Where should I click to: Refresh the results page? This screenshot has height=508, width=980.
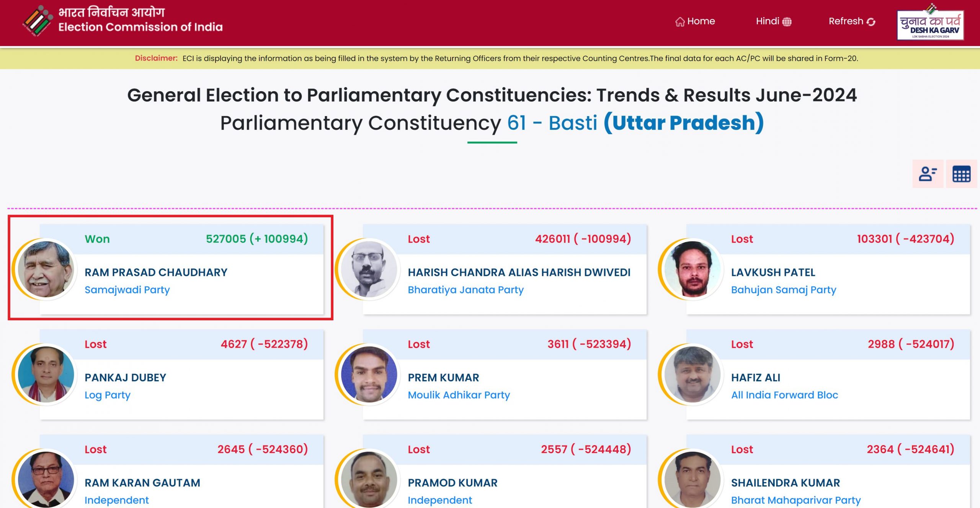coord(852,21)
